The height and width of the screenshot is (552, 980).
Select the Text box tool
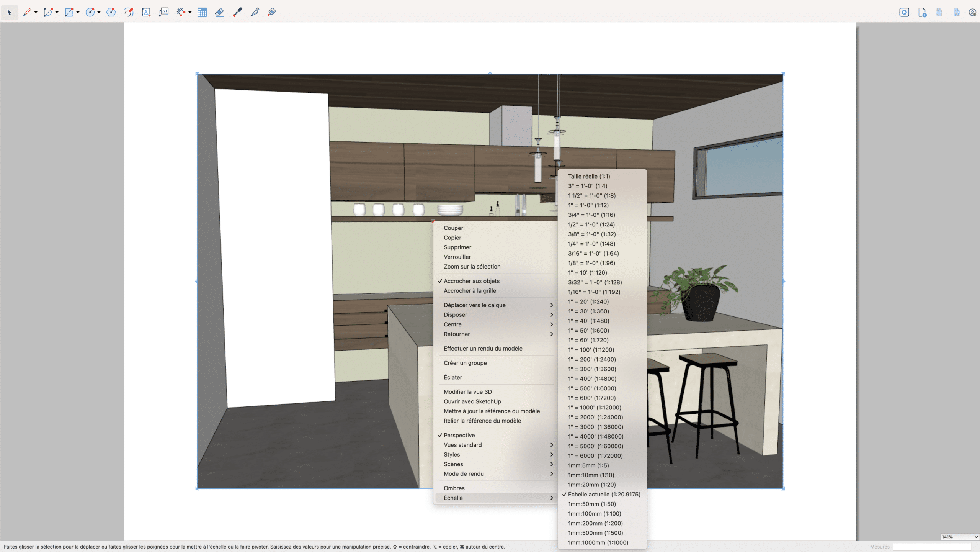click(x=146, y=12)
